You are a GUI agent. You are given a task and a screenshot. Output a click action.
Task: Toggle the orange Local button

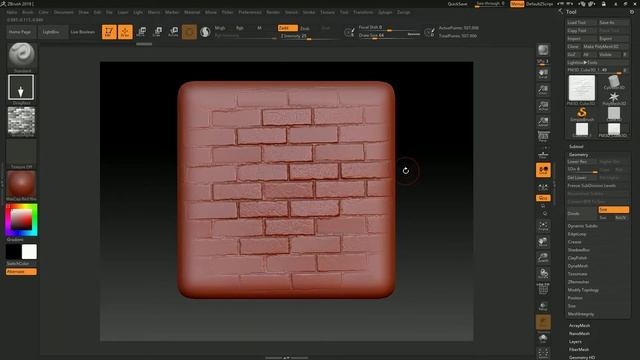pos(543,170)
